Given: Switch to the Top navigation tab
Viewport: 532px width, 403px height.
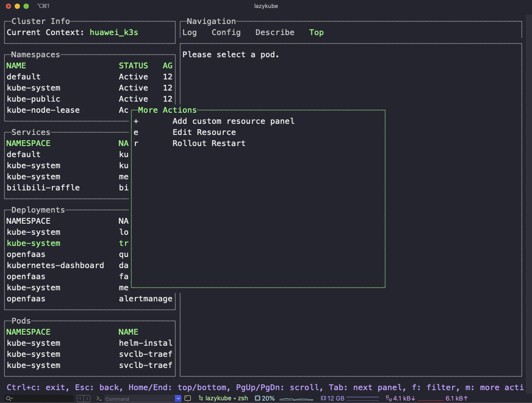Looking at the screenshot, I should [x=316, y=32].
